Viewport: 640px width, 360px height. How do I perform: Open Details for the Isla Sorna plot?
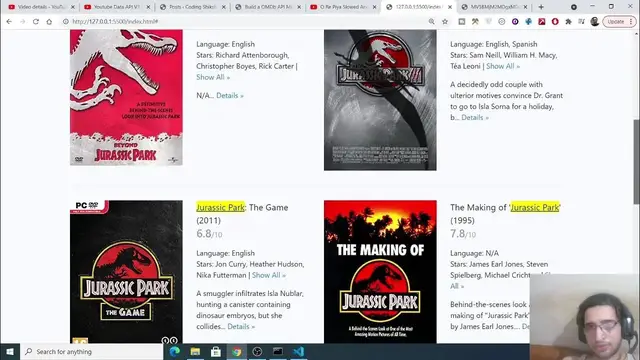click(475, 118)
